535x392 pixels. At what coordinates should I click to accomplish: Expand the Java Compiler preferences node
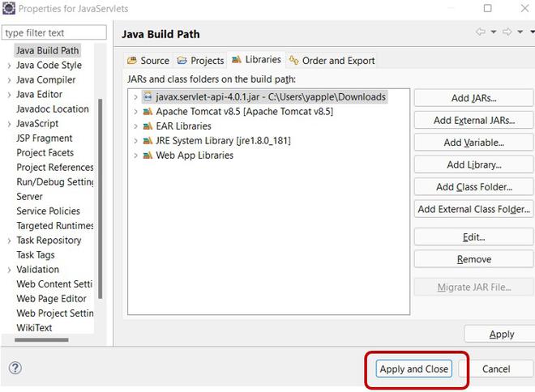click(x=9, y=79)
